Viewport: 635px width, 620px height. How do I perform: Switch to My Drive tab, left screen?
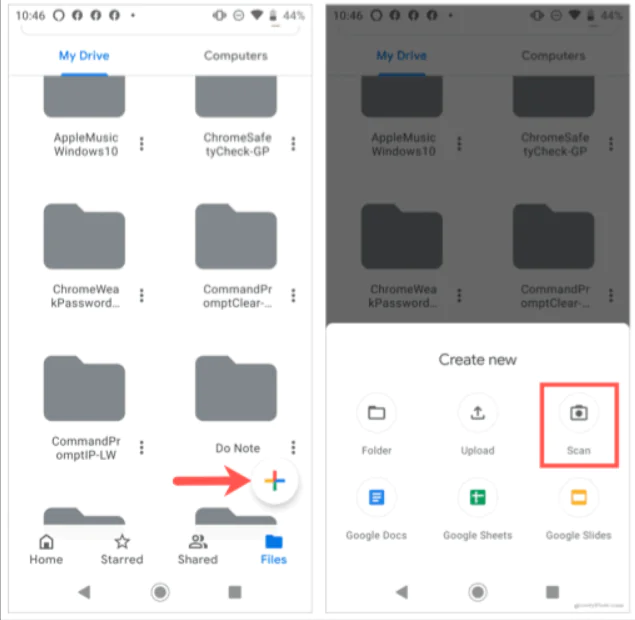(x=84, y=55)
